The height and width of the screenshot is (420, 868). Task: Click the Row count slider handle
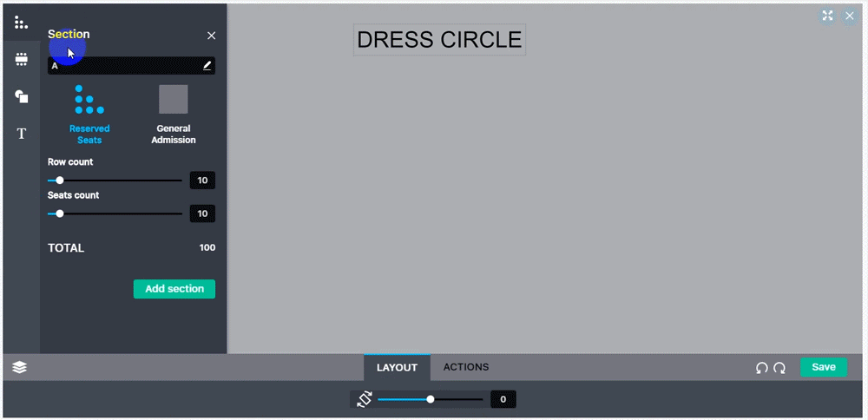pos(60,180)
